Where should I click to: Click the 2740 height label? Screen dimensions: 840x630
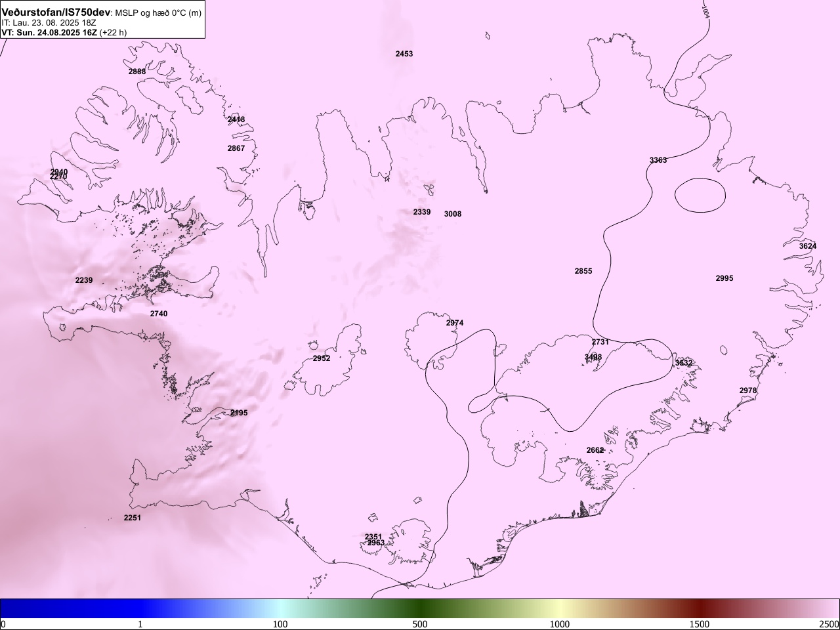159,314
